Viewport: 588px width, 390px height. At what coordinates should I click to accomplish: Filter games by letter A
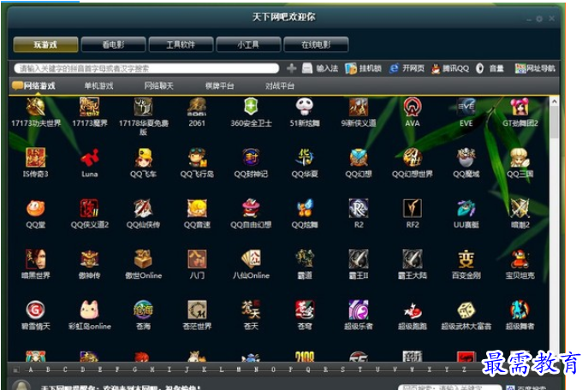31,369
